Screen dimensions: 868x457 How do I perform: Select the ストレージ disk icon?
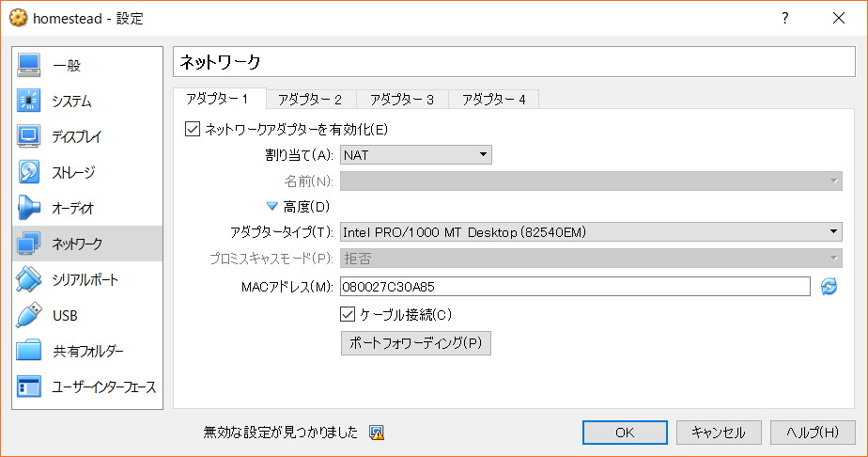pos(28,172)
